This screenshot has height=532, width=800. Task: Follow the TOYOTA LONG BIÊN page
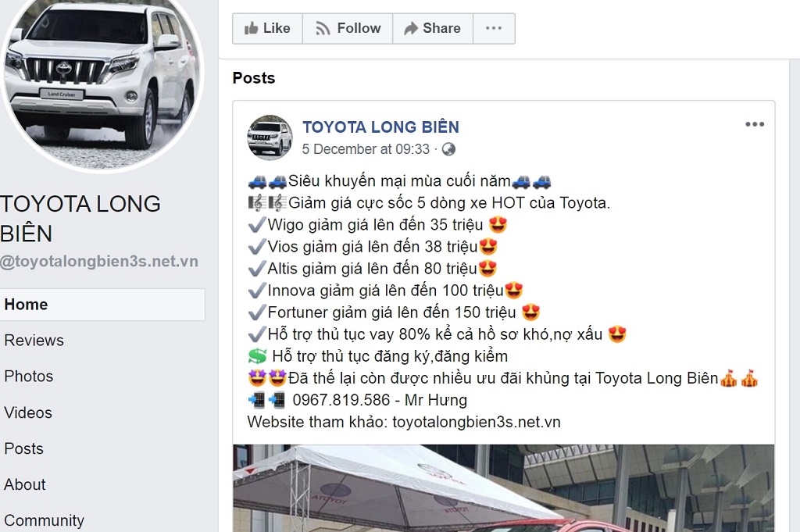(x=348, y=29)
